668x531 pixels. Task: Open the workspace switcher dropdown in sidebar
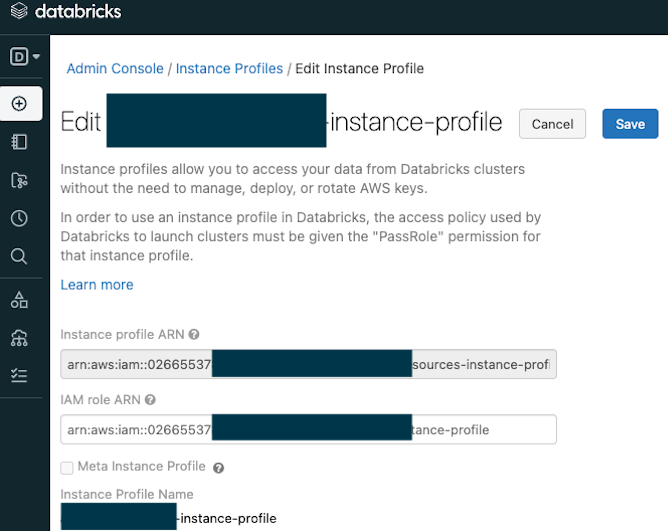coord(25,56)
